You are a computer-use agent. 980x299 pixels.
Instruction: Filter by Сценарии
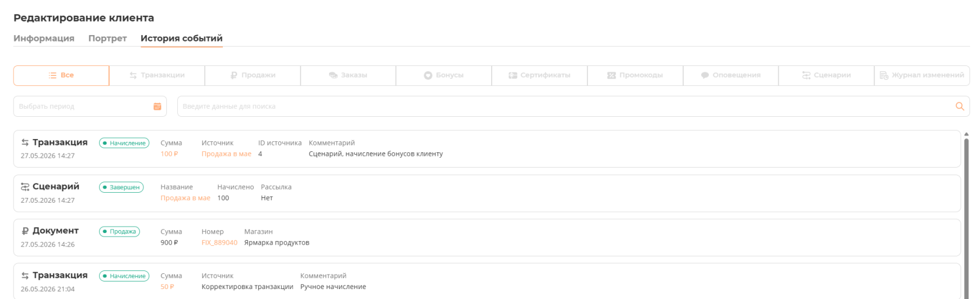point(827,75)
